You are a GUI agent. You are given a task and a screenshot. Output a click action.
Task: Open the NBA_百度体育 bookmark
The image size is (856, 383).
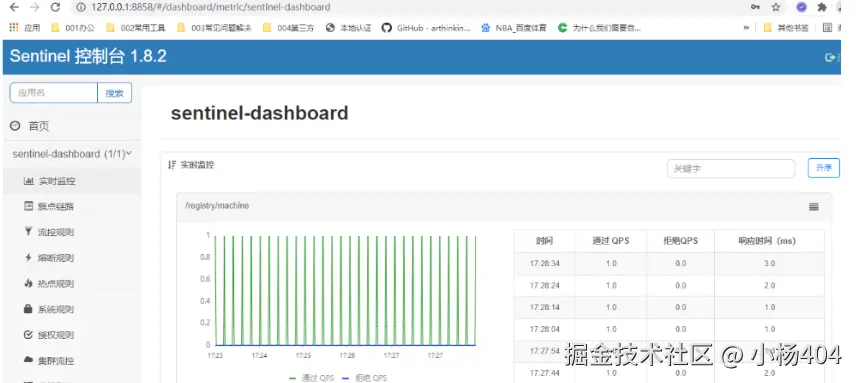point(514,28)
